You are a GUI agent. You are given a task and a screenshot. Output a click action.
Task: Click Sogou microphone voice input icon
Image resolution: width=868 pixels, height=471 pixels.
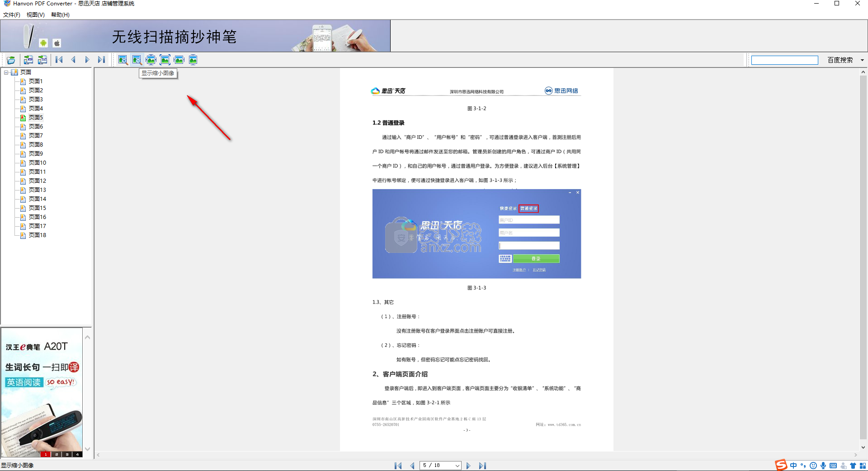pos(823,466)
